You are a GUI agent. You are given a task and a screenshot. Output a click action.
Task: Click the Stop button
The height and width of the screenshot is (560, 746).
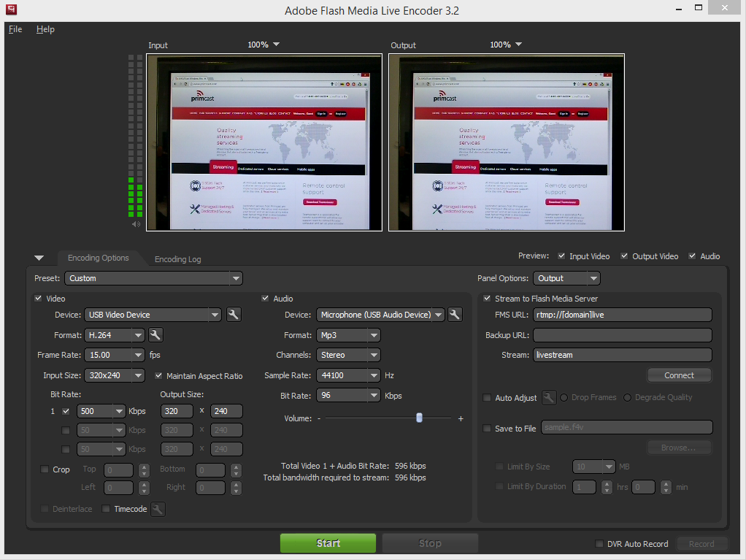[430, 543]
